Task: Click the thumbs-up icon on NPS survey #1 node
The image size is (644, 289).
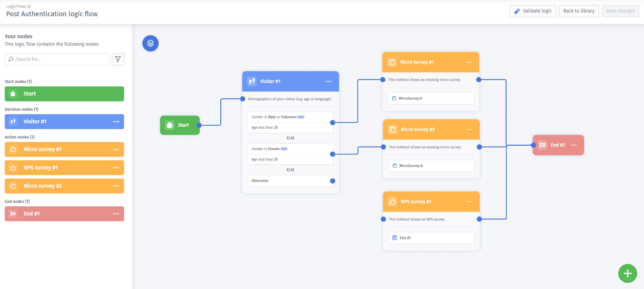Action: coord(393,202)
